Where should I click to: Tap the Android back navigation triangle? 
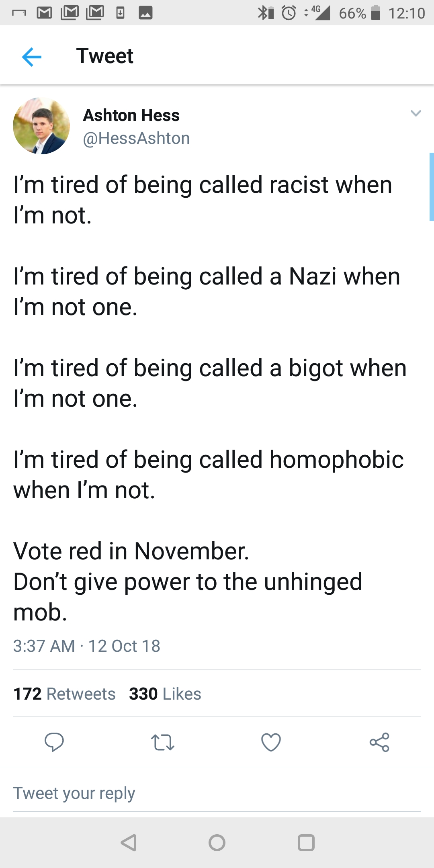(129, 843)
